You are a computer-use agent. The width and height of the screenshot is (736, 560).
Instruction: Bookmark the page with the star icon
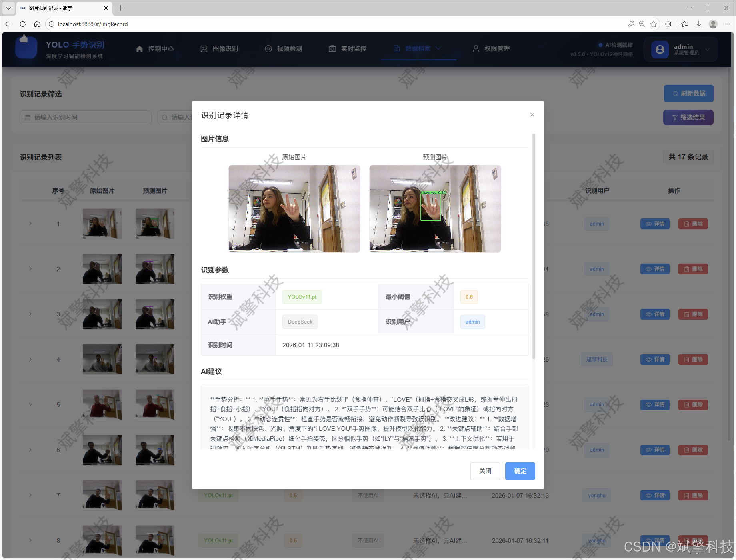(654, 24)
